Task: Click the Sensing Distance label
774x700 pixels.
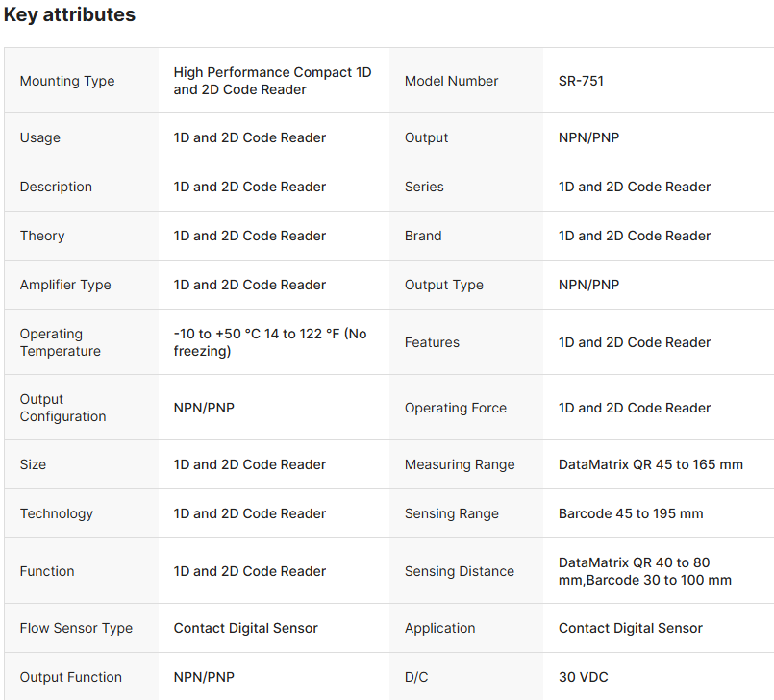Action: pos(460,571)
